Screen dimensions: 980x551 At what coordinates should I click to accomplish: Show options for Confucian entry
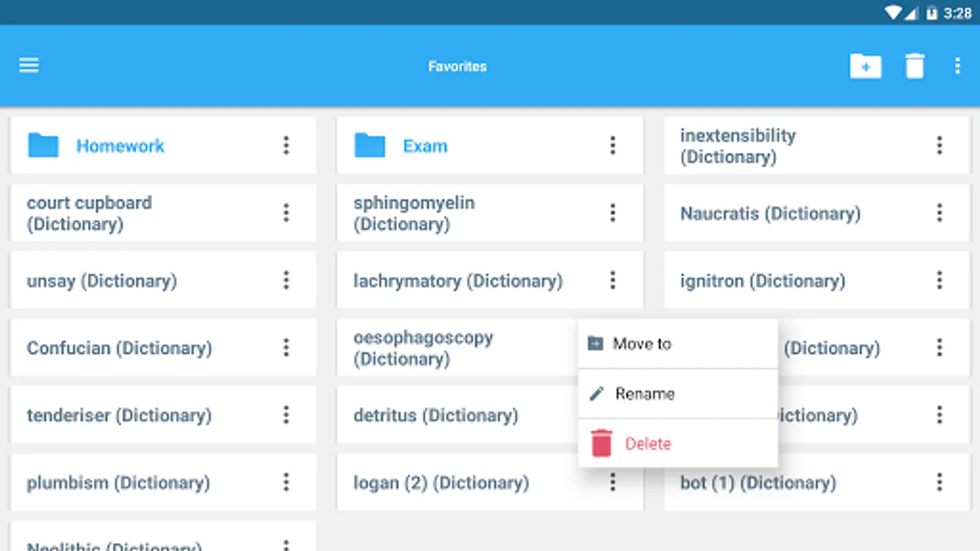click(286, 348)
